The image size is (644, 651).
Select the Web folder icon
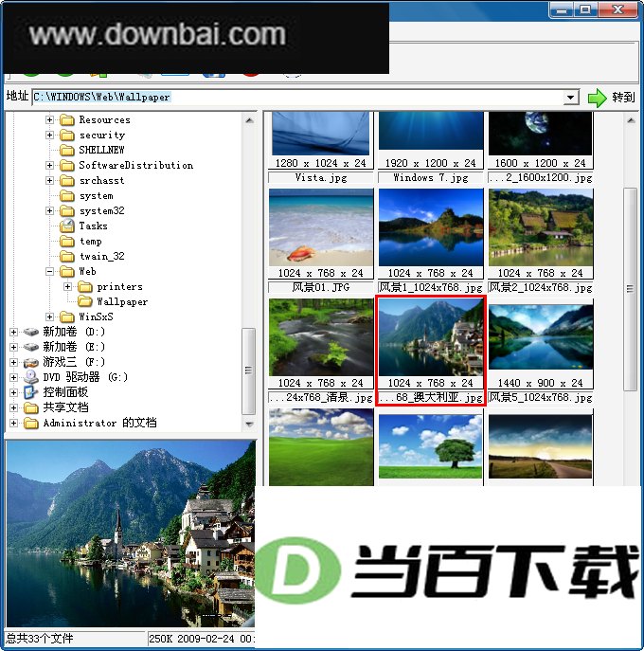tap(67, 272)
